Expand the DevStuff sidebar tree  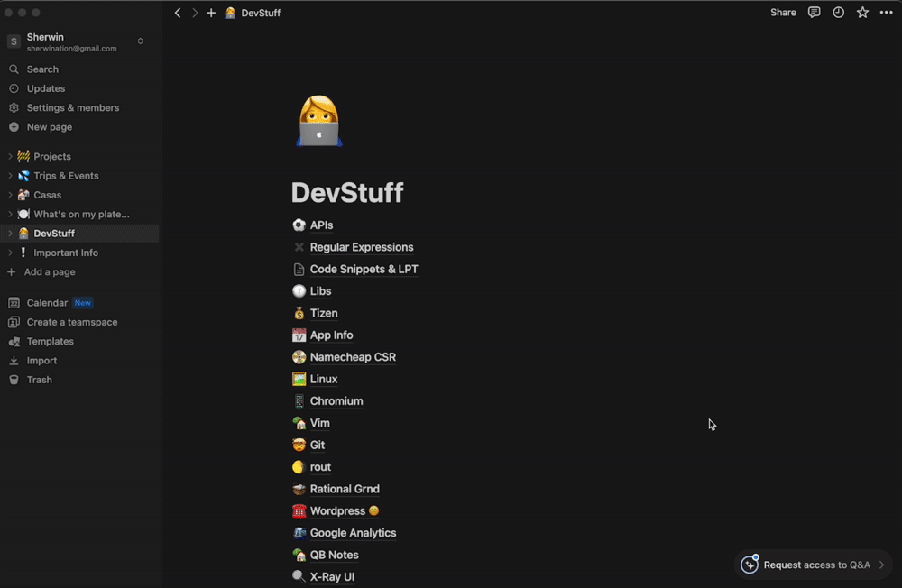click(10, 234)
